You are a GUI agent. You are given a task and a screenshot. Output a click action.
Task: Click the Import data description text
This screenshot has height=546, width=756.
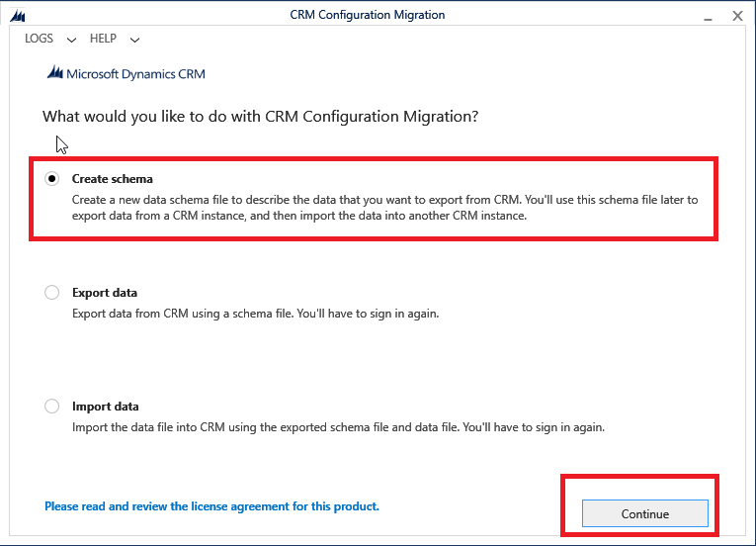338,427
